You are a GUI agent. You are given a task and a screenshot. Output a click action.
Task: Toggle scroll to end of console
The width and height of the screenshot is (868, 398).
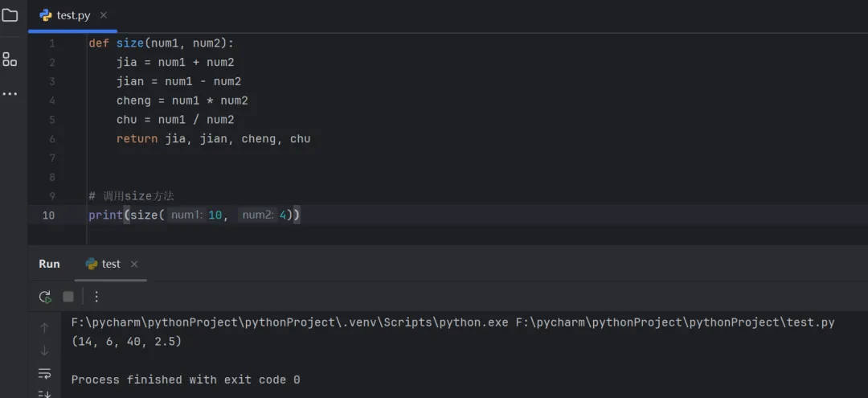[45, 392]
